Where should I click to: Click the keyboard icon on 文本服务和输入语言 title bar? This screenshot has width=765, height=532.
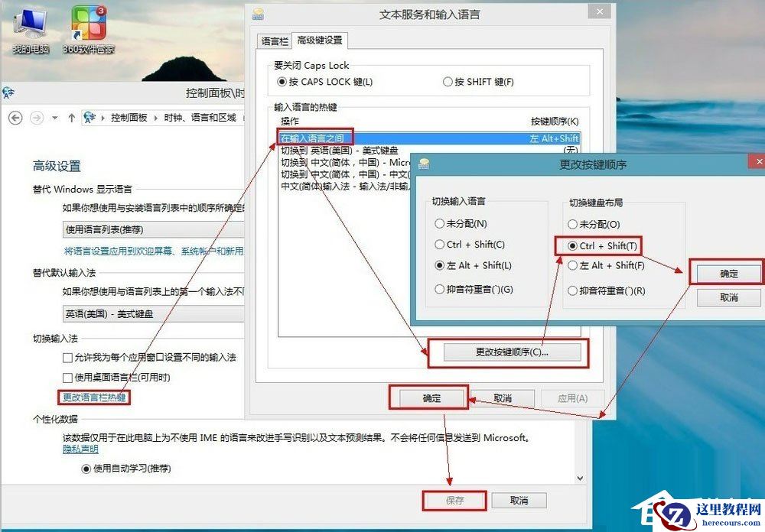point(258,13)
